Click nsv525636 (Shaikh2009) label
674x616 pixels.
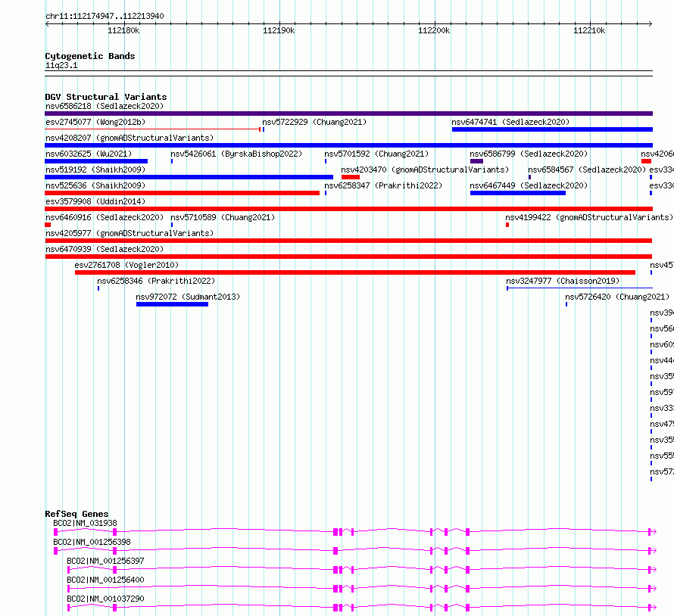pyautogui.click(x=95, y=185)
